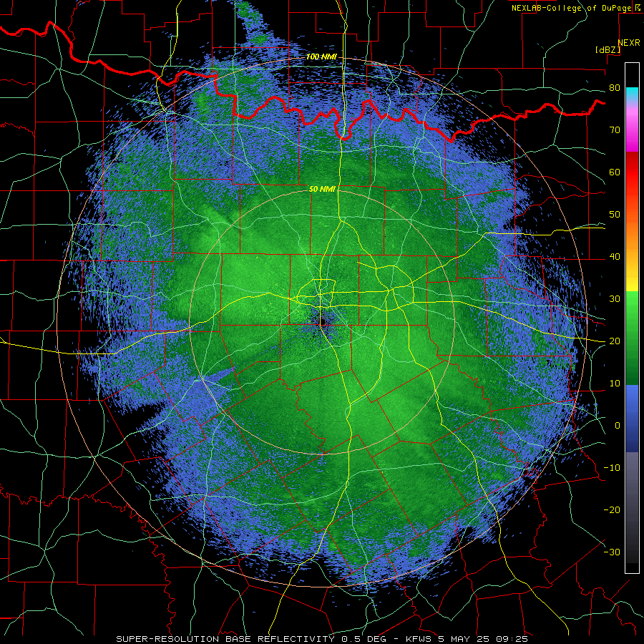Click the NEXR label above the color scale
The width and height of the screenshot is (644, 644).
click(628, 43)
